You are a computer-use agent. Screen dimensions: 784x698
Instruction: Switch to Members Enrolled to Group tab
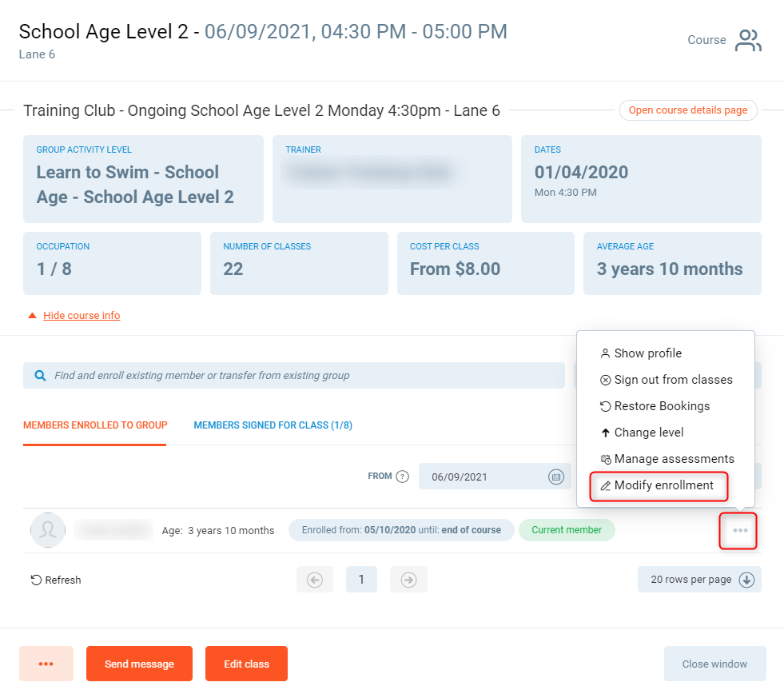click(95, 425)
